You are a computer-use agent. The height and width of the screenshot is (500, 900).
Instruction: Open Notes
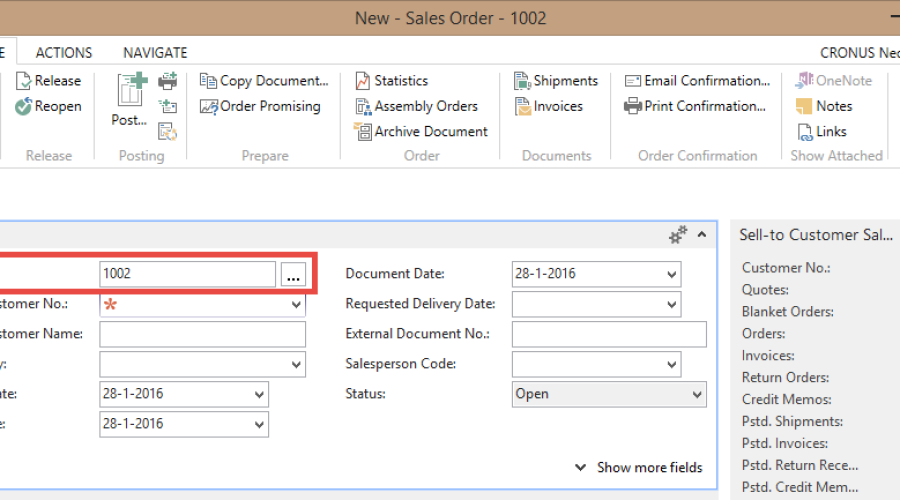click(824, 106)
